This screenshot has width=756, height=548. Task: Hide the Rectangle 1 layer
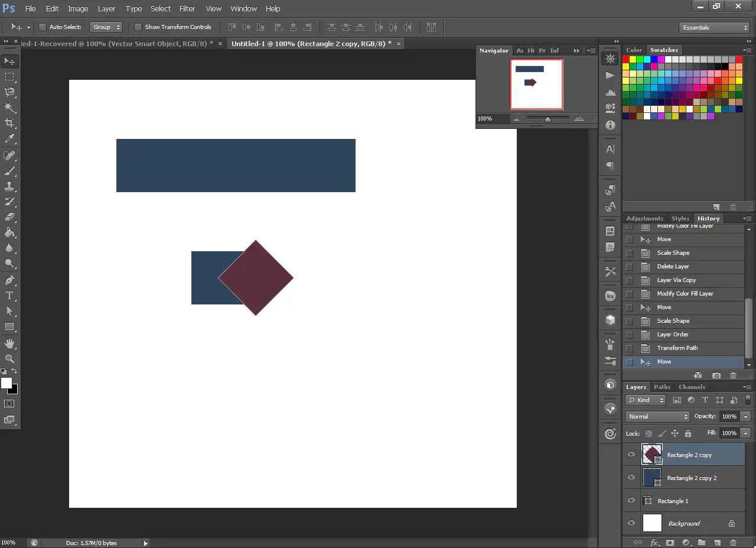[631, 501]
